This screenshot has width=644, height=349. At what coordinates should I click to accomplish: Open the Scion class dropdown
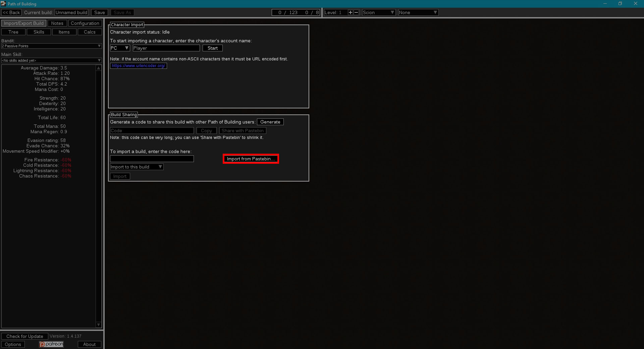point(379,12)
